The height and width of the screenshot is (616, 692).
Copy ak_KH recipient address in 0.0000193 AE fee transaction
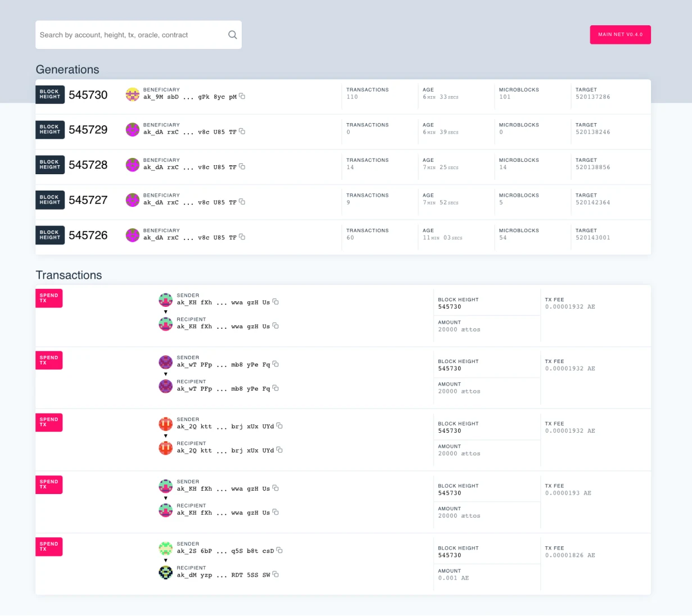pyautogui.click(x=276, y=513)
